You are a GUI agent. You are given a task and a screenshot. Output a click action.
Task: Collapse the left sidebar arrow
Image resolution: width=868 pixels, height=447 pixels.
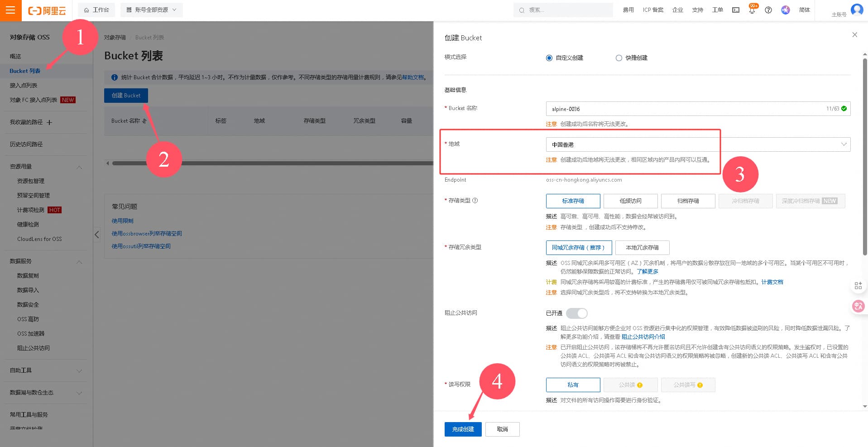coord(97,235)
